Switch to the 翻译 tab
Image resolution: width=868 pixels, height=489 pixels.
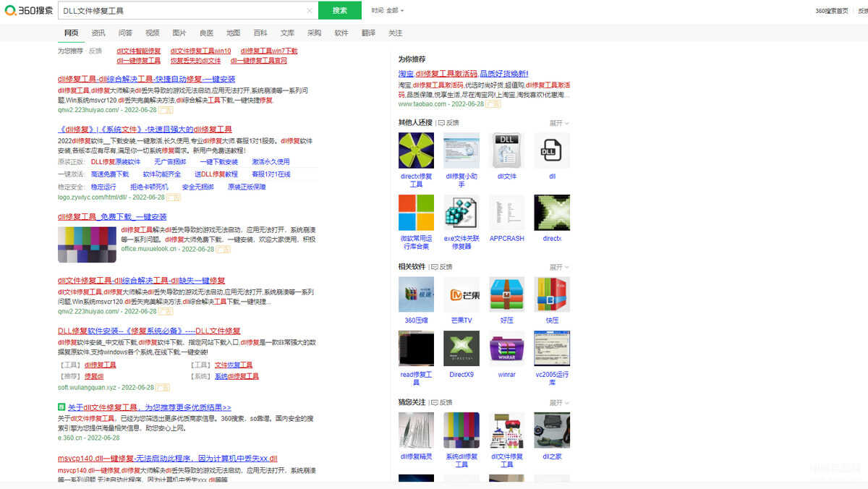[x=368, y=33]
